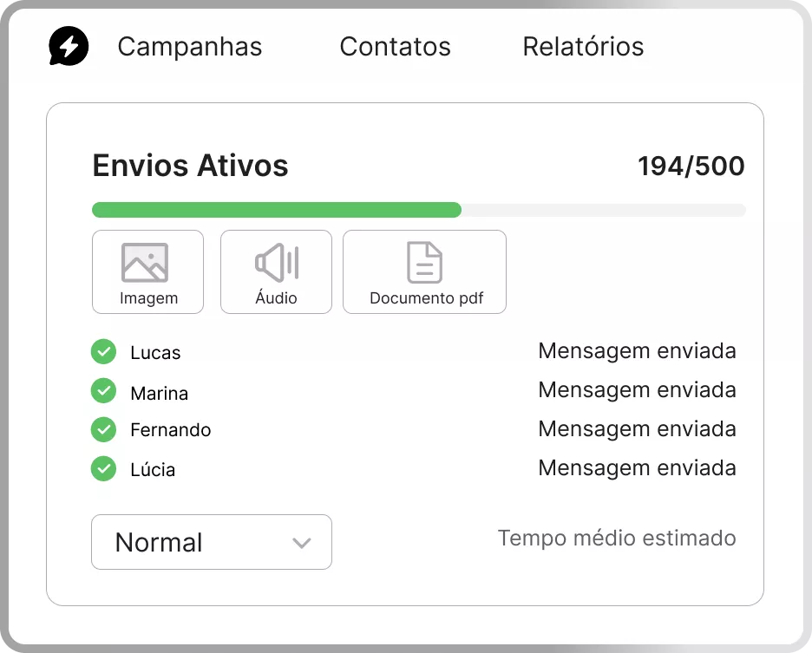Click the green check icon next to Lúcia
The image size is (812, 653).
(103, 469)
